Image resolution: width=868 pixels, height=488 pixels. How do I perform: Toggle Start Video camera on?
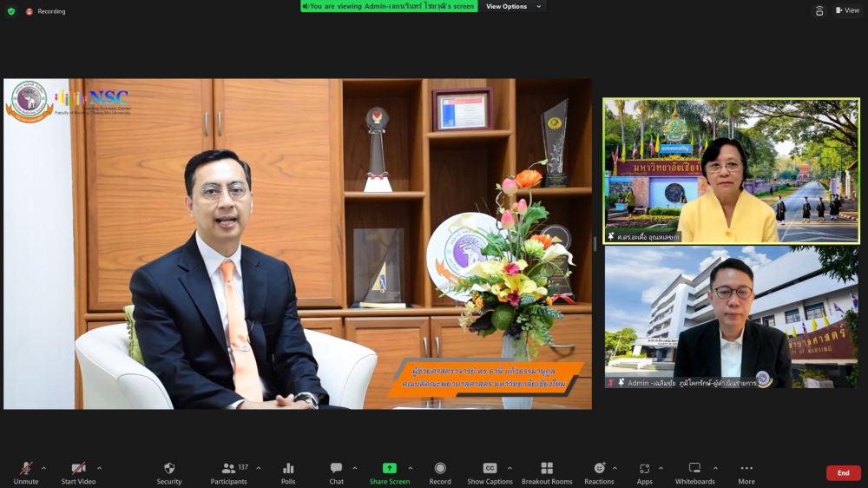(78, 472)
